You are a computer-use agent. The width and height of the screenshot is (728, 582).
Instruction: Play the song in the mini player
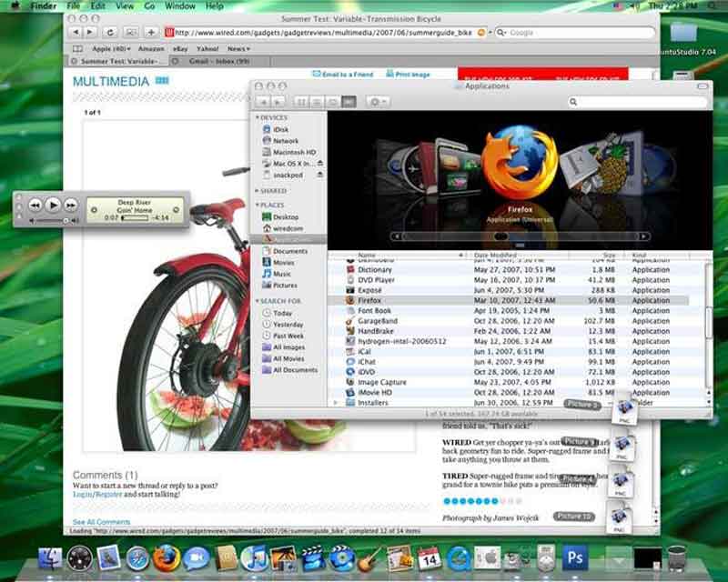click(x=54, y=205)
